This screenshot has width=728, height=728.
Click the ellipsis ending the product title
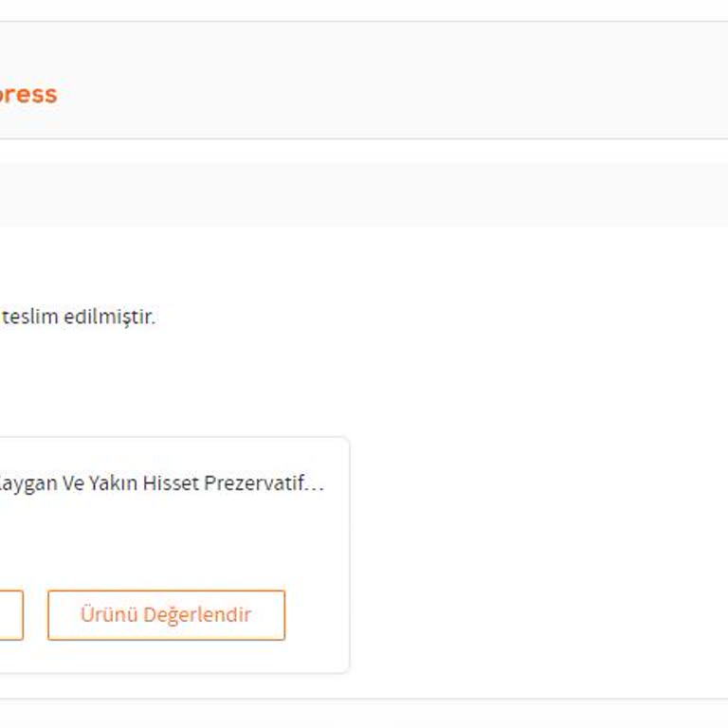pos(318,485)
